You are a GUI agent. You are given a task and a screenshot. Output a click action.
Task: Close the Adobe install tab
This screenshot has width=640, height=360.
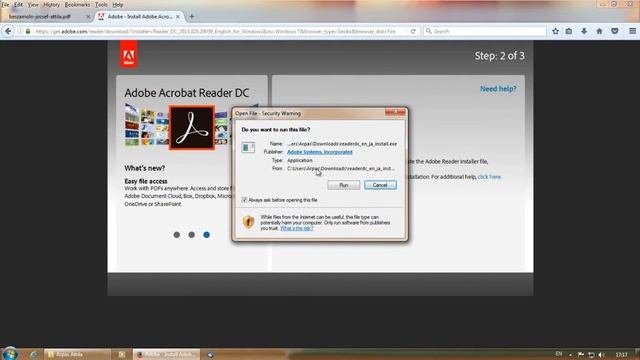[x=178, y=17]
